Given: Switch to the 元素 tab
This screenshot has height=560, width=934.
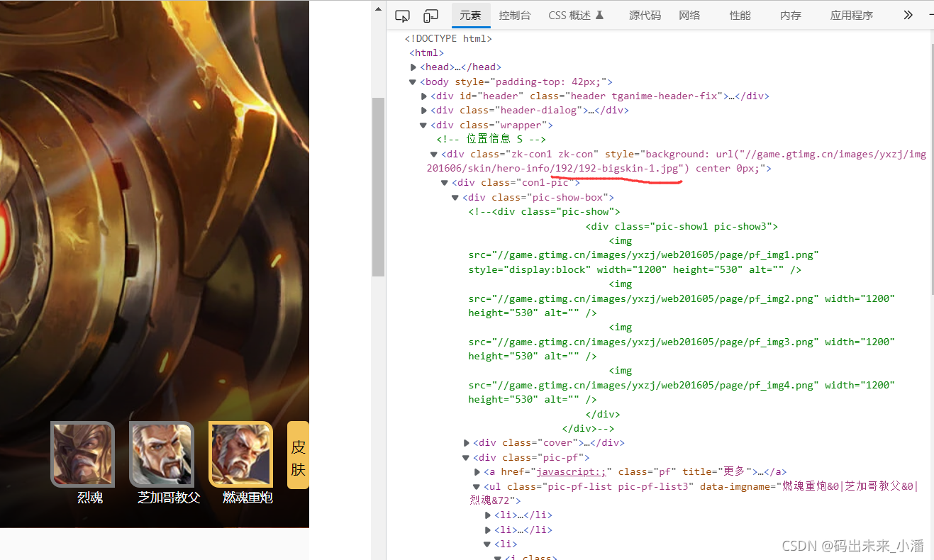Looking at the screenshot, I should point(470,15).
